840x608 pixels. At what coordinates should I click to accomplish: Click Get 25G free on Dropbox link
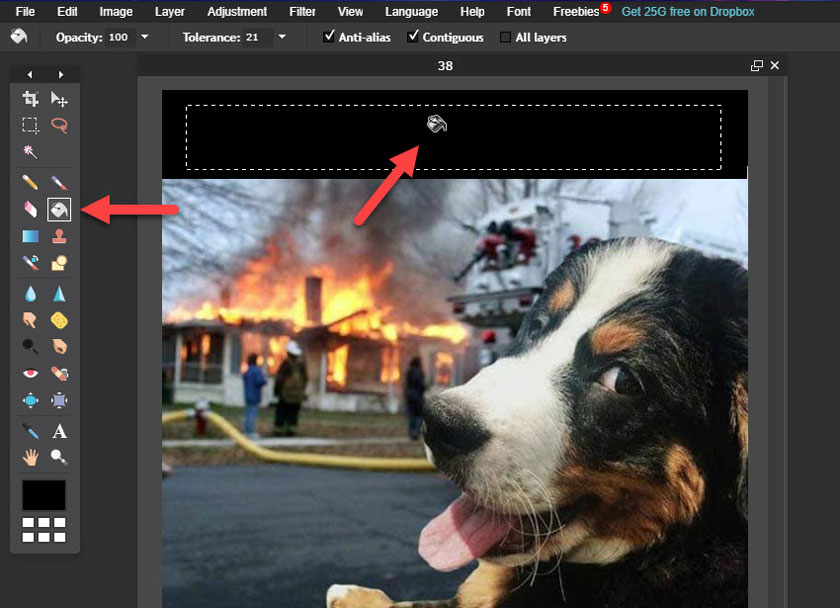tap(688, 11)
